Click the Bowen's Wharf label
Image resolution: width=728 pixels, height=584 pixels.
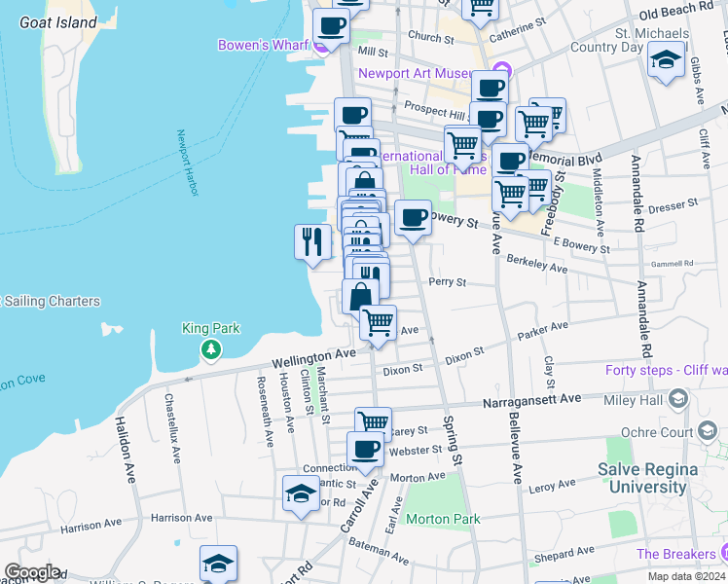[263, 45]
